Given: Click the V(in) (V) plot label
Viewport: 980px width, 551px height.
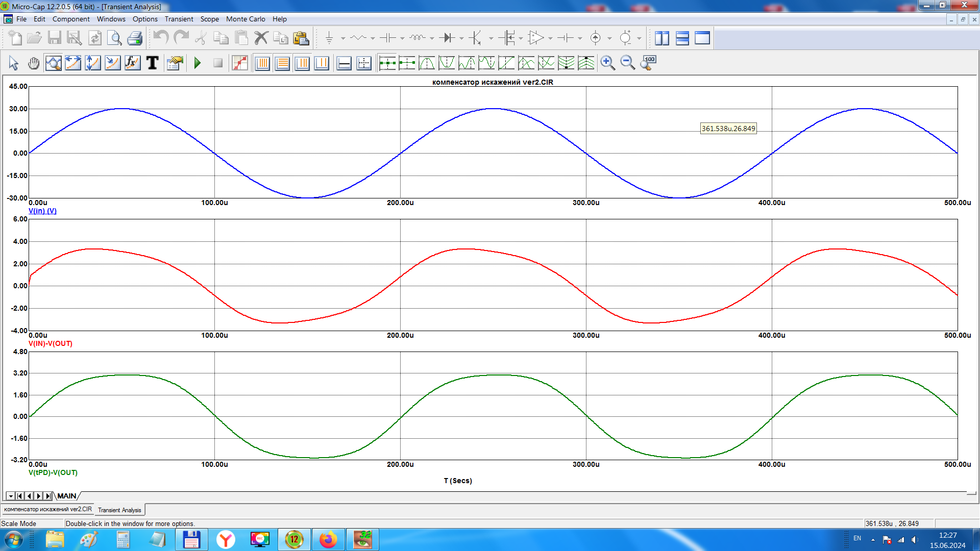Looking at the screenshot, I should pos(42,211).
